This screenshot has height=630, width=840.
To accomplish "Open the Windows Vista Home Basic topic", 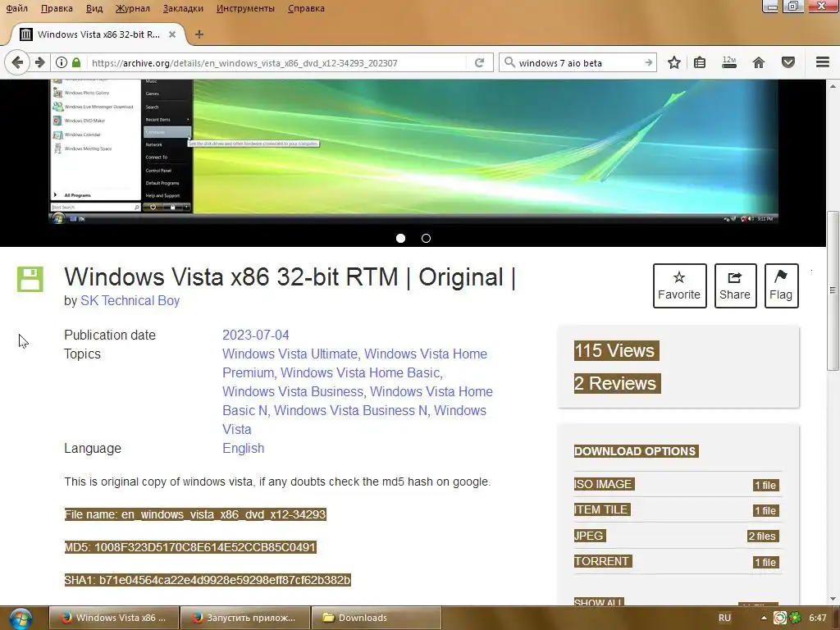I will coord(360,372).
